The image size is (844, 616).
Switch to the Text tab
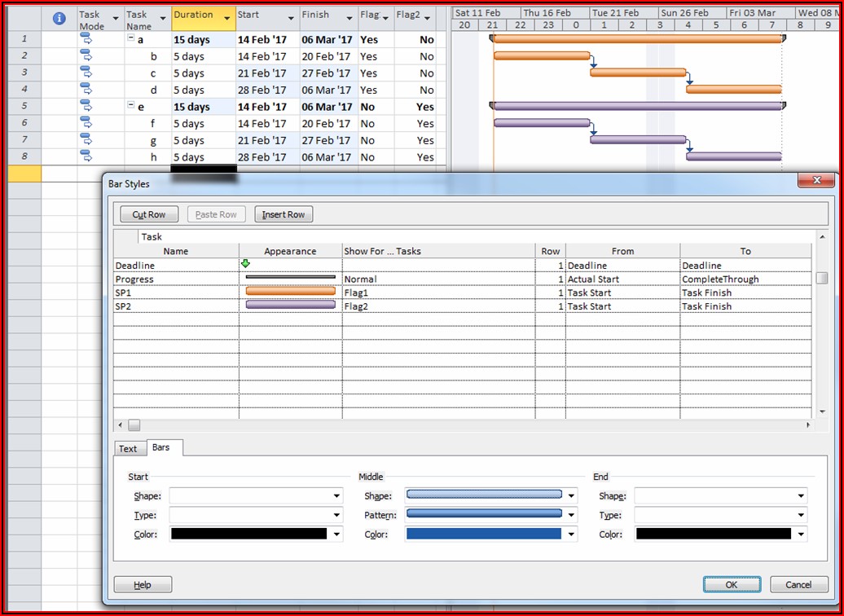tap(128, 448)
